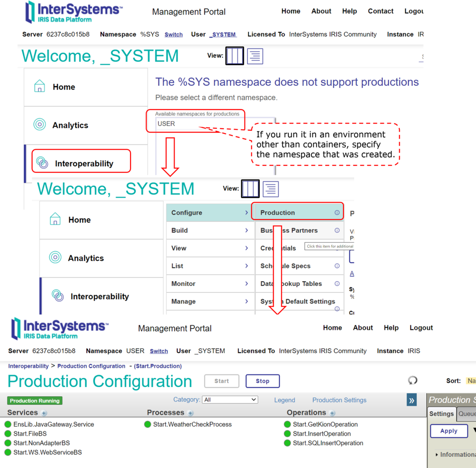Collapse the diagram with the double-chevron icon
The height and width of the screenshot is (468, 476).
pyautogui.click(x=412, y=399)
